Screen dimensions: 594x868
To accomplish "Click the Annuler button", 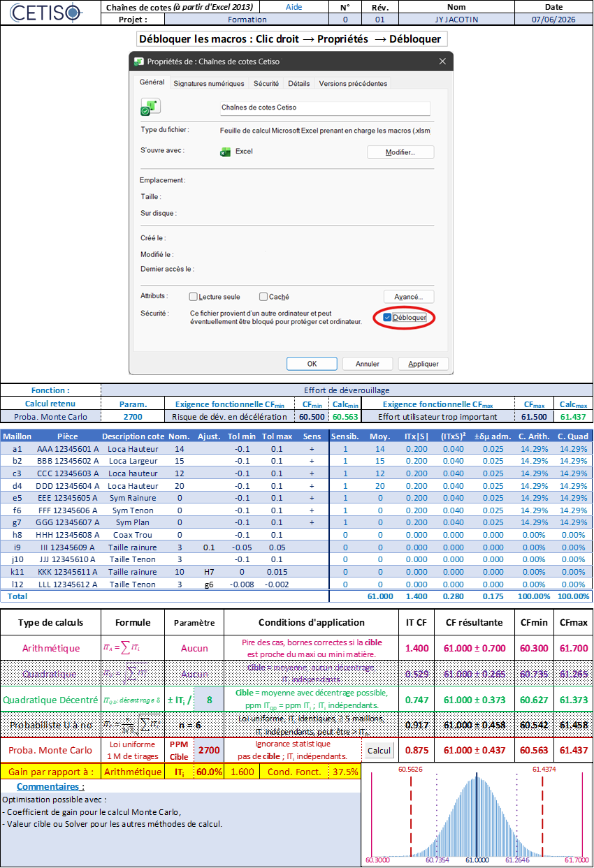I will tap(368, 364).
